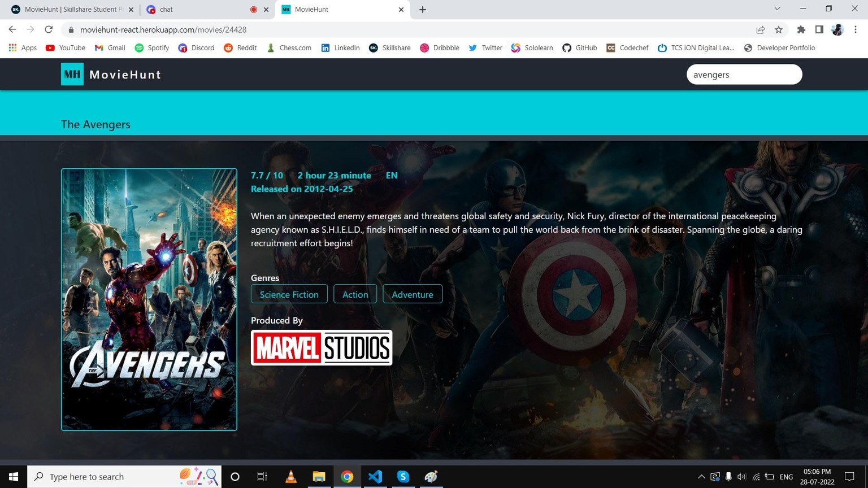Launch VLC media player from taskbar
The image size is (868, 488).
tap(291, 477)
